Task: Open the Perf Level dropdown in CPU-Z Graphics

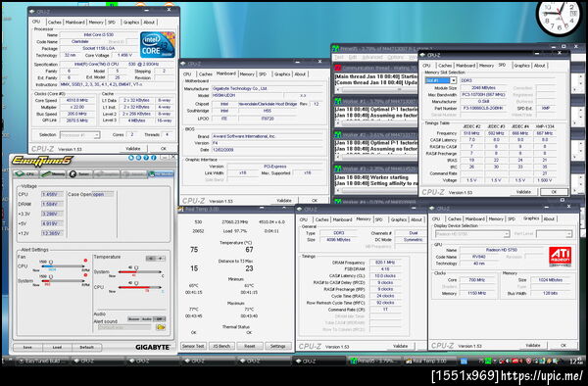Action: click(555, 234)
